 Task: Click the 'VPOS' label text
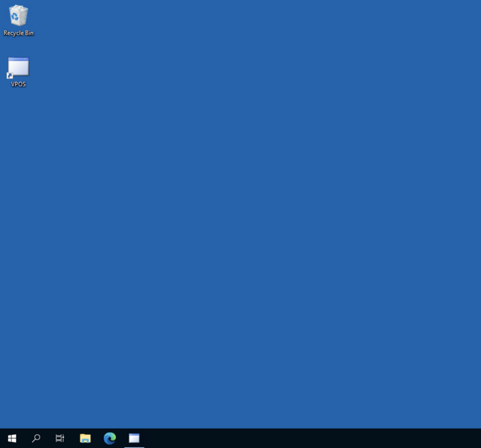click(18, 84)
